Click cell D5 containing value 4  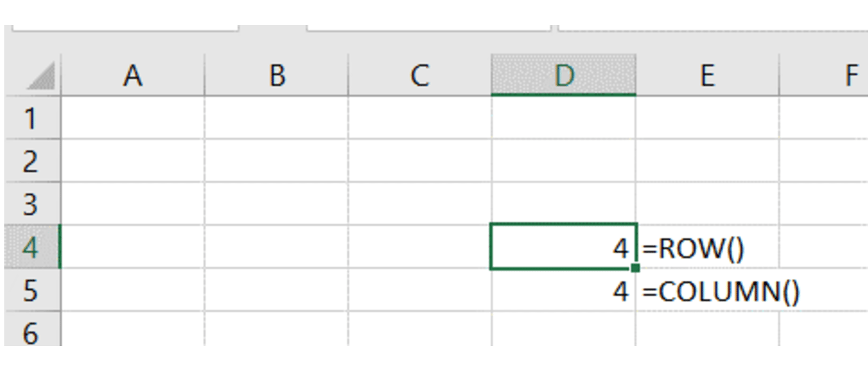tap(564, 291)
